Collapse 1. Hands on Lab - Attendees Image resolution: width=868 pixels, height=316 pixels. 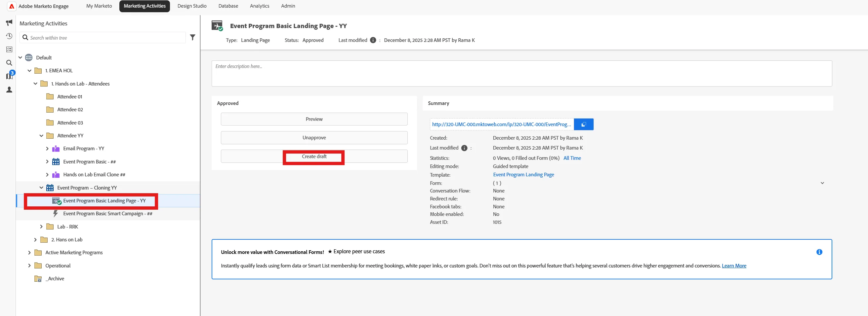coord(35,84)
